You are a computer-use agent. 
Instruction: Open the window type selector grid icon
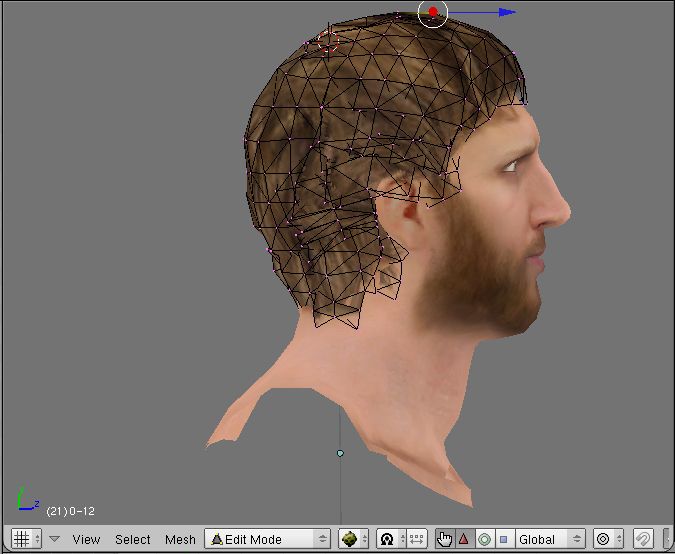tap(21, 539)
